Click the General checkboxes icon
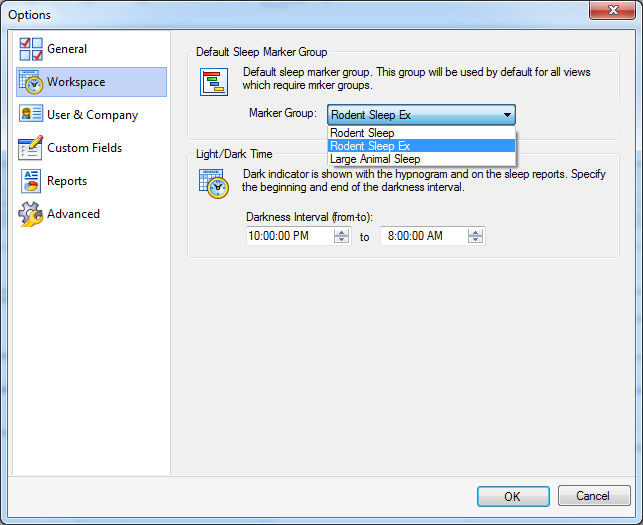This screenshot has height=525, width=643. pos(31,49)
